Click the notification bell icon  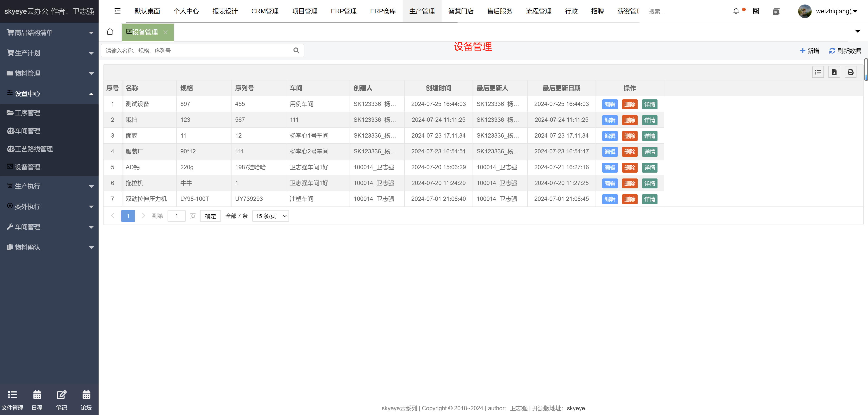tap(736, 11)
